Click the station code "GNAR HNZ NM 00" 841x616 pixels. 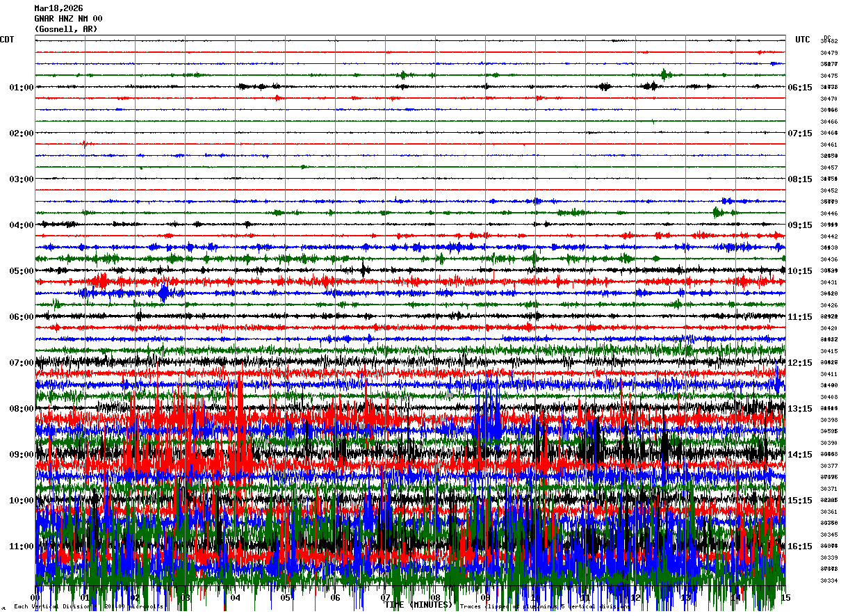[x=68, y=19]
